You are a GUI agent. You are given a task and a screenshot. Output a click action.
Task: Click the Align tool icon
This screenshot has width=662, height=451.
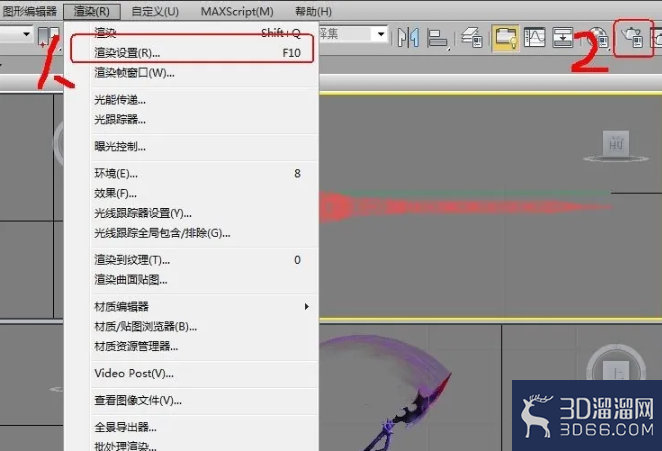437,38
